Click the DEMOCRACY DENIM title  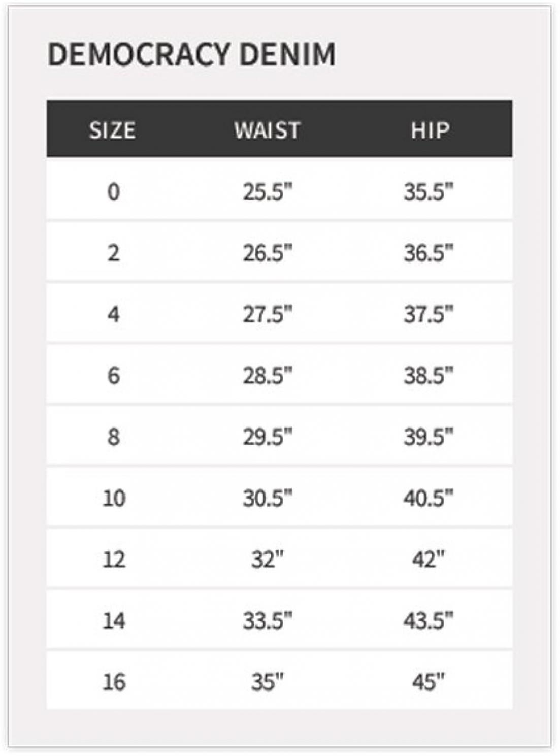point(191,54)
